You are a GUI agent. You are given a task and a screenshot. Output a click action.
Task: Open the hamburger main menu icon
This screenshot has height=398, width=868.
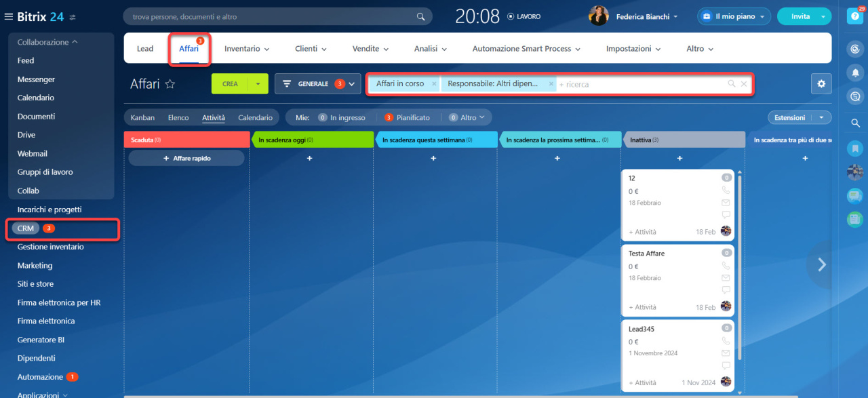(9, 16)
